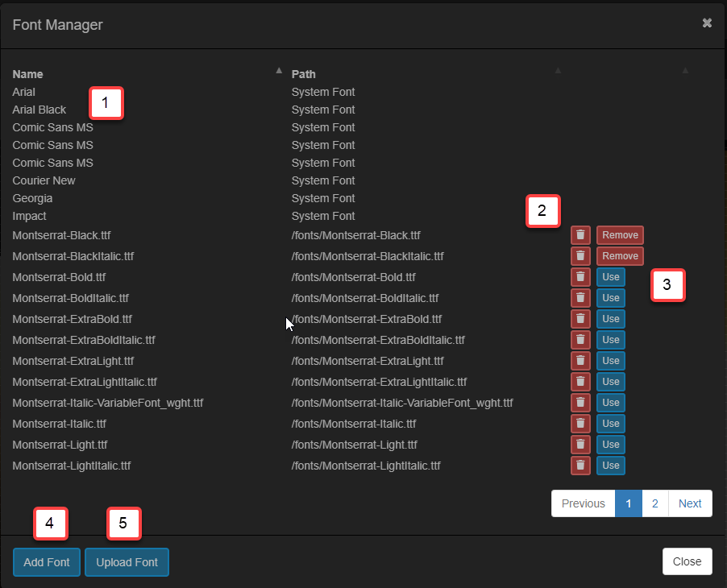Sort fonts using the Name column arrow
727x588 pixels.
pyautogui.click(x=278, y=70)
